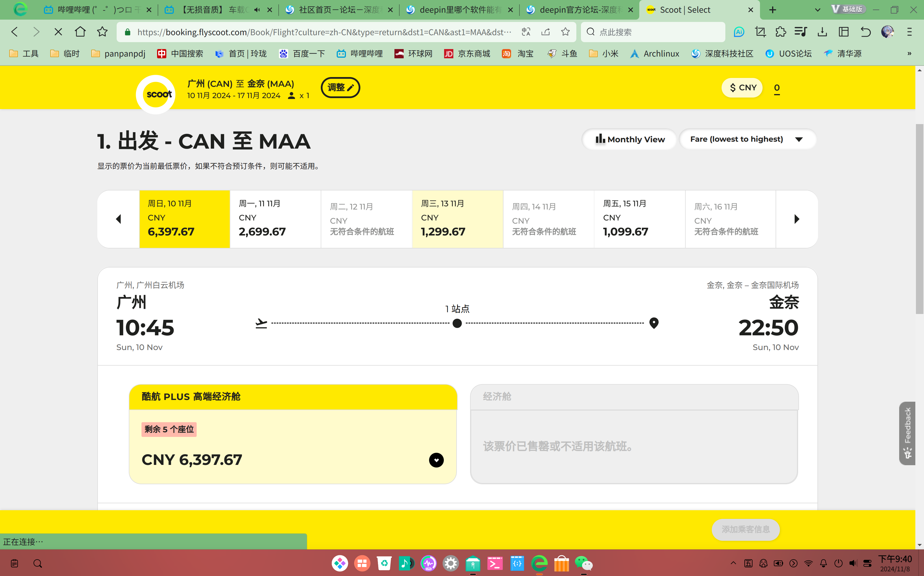Screen dimensions: 924x576
Task: Click the share icon in address bar
Action: tap(545, 32)
